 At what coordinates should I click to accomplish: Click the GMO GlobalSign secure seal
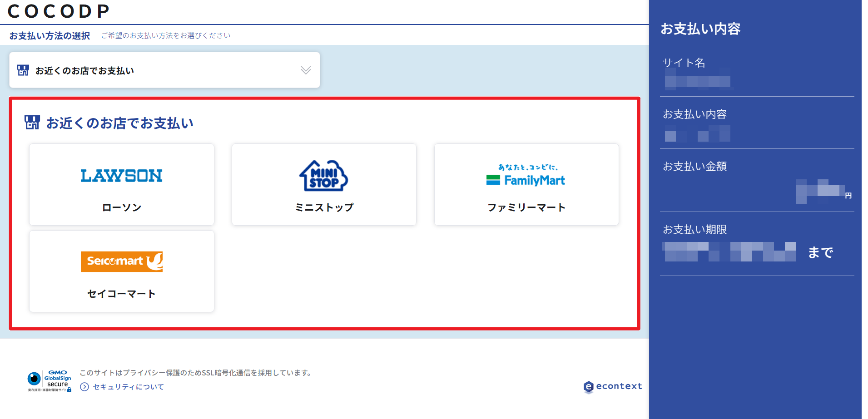(50, 381)
